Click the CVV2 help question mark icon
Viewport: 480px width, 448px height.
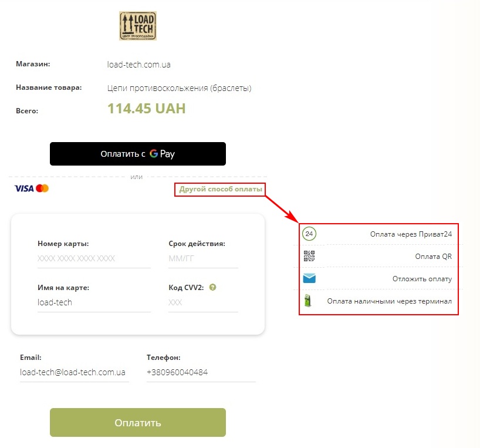pyautogui.click(x=213, y=288)
